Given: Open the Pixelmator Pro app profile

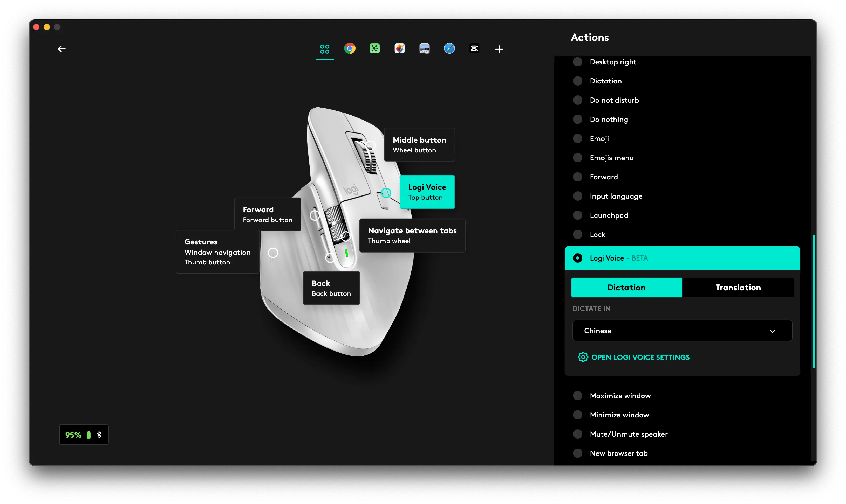Looking at the screenshot, I should pyautogui.click(x=400, y=48).
